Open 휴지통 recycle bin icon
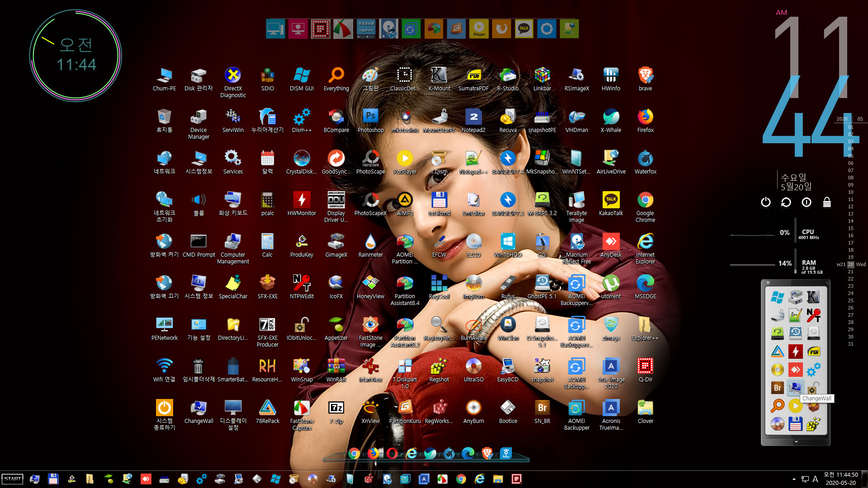The image size is (868, 488). click(x=164, y=121)
